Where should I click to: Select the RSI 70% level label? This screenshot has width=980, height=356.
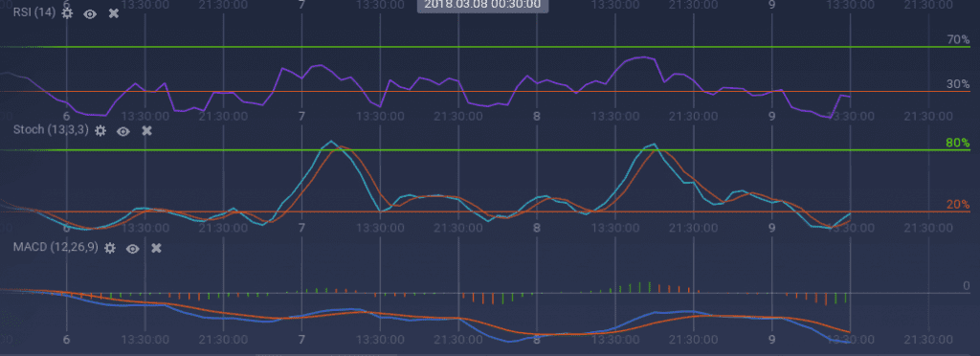957,40
